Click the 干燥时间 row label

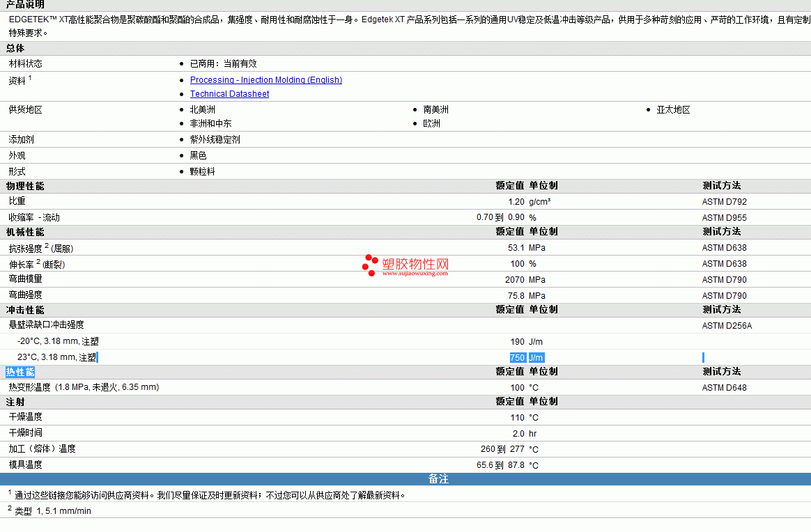[25, 432]
